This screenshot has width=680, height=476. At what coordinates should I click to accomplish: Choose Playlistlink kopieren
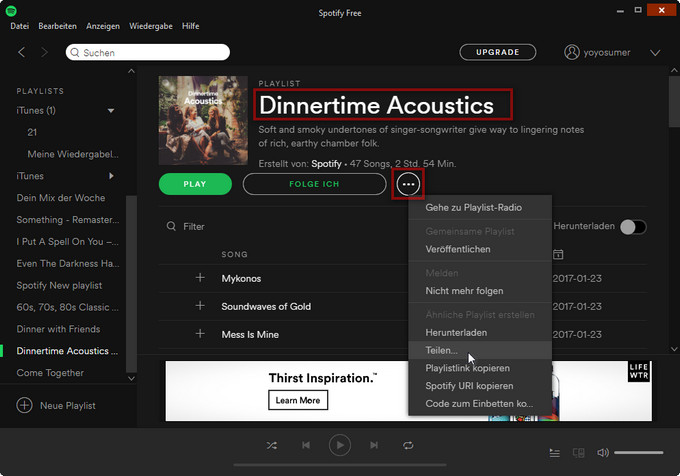[480, 368]
